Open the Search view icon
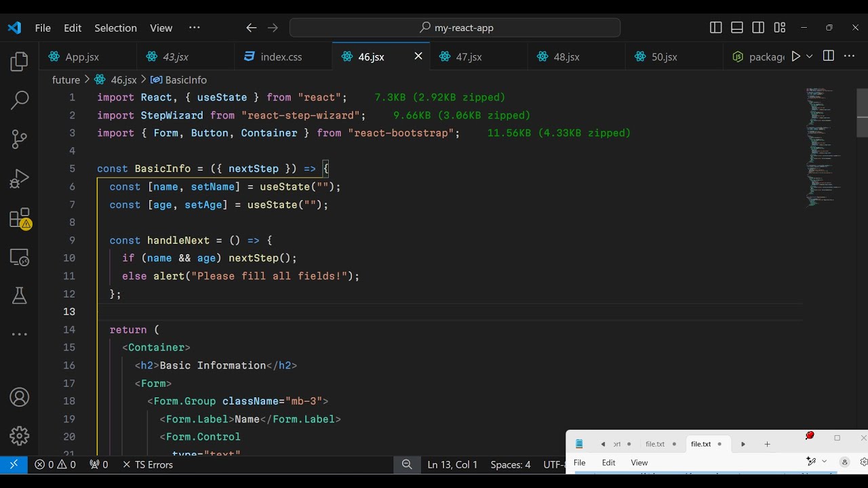Screen dimensions: 868x488 20,100
